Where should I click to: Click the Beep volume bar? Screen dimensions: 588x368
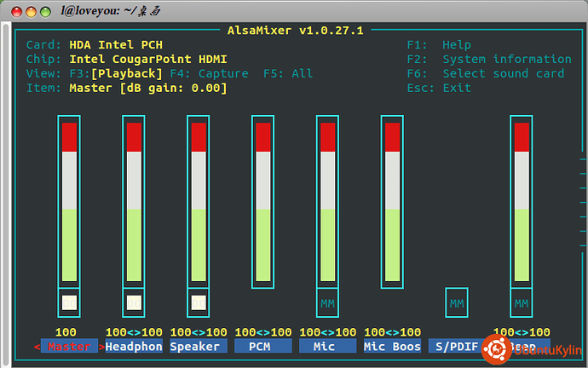point(522,202)
